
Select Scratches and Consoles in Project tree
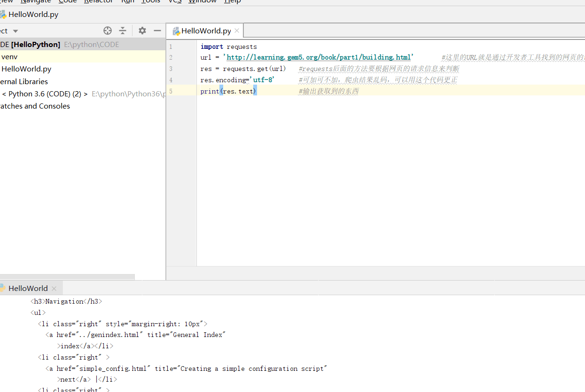click(35, 106)
